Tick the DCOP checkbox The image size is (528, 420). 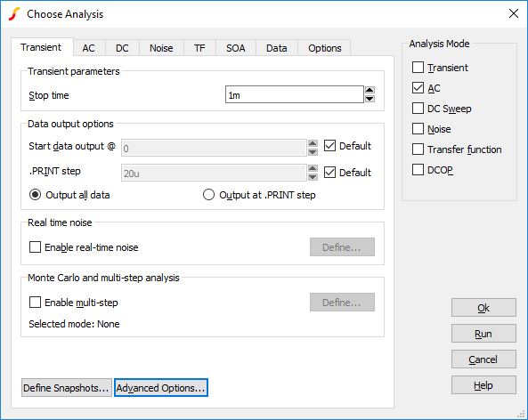point(418,170)
